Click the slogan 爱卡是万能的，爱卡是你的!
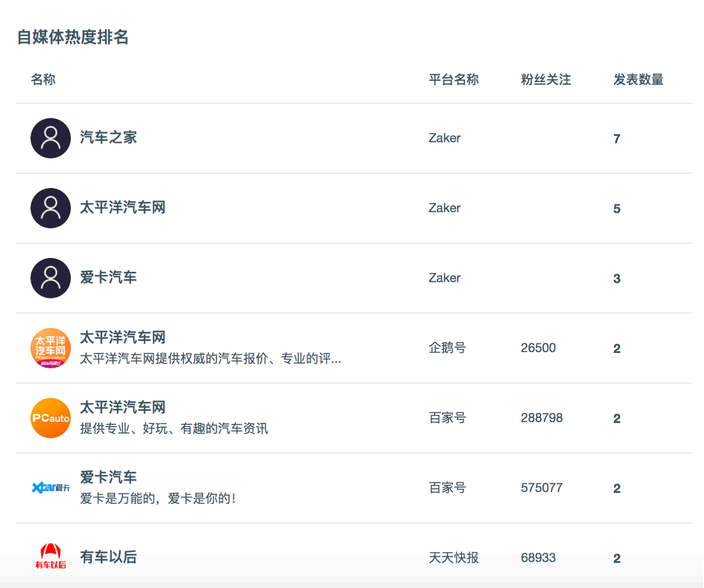The height and width of the screenshot is (588, 704). (158, 498)
